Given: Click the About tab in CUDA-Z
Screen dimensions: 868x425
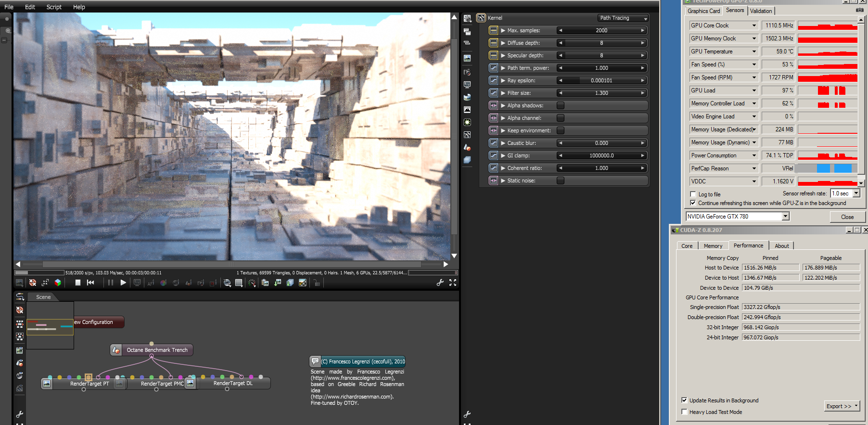Looking at the screenshot, I should [x=781, y=246].
